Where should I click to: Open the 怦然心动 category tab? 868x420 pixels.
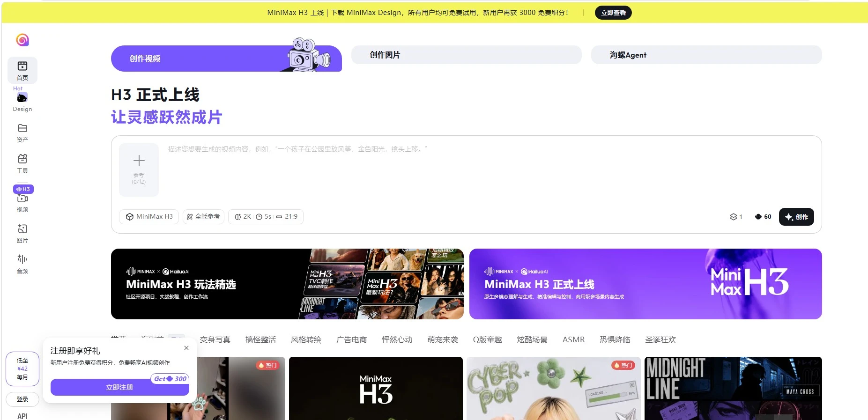click(397, 340)
